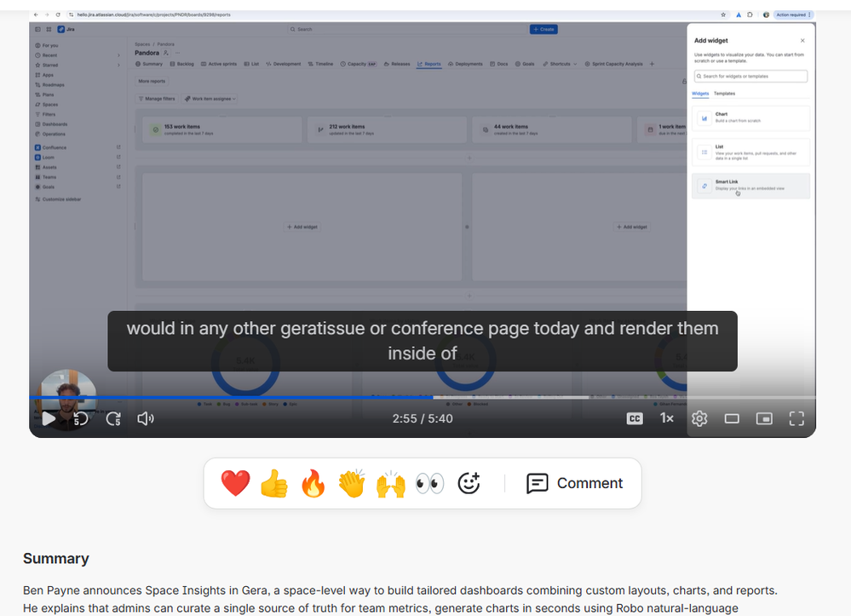The image size is (851, 616).
Task: Click browser address bar URL
Action: tap(153, 14)
